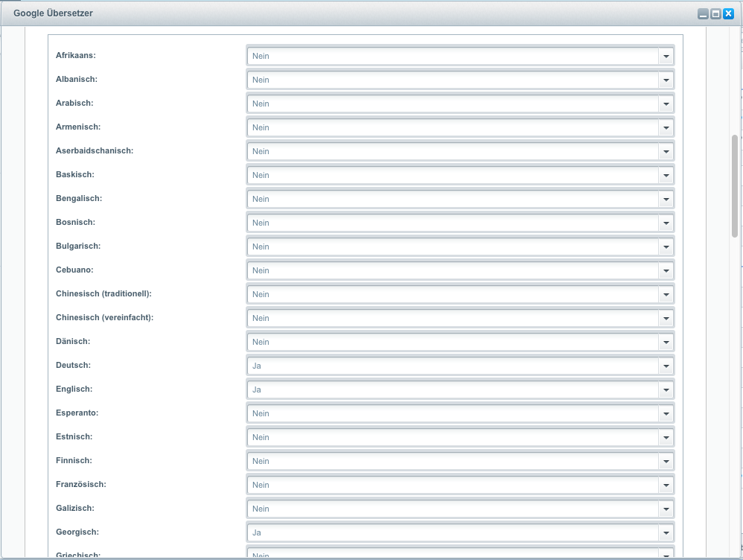Open the Afrikaans dropdown arrow

666,56
